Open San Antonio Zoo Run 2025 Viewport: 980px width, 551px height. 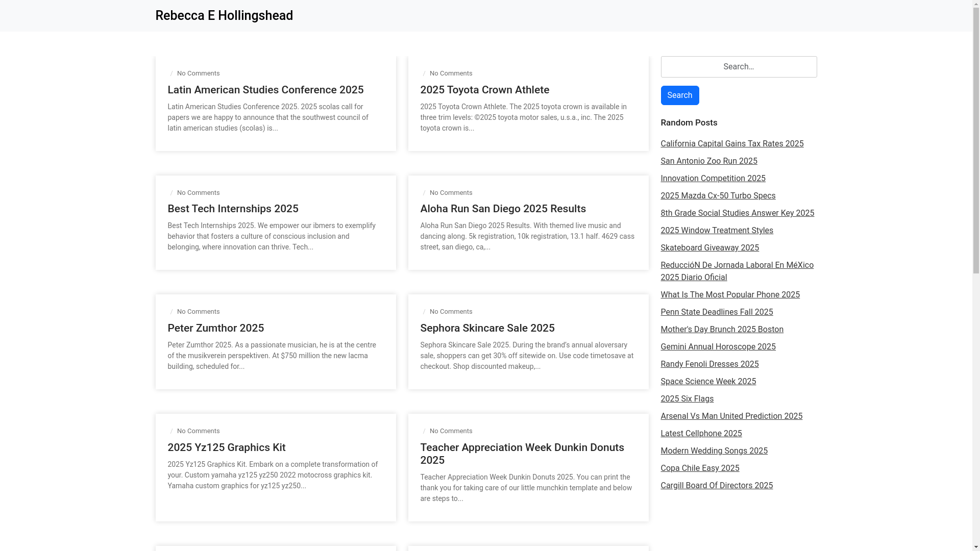coord(709,161)
